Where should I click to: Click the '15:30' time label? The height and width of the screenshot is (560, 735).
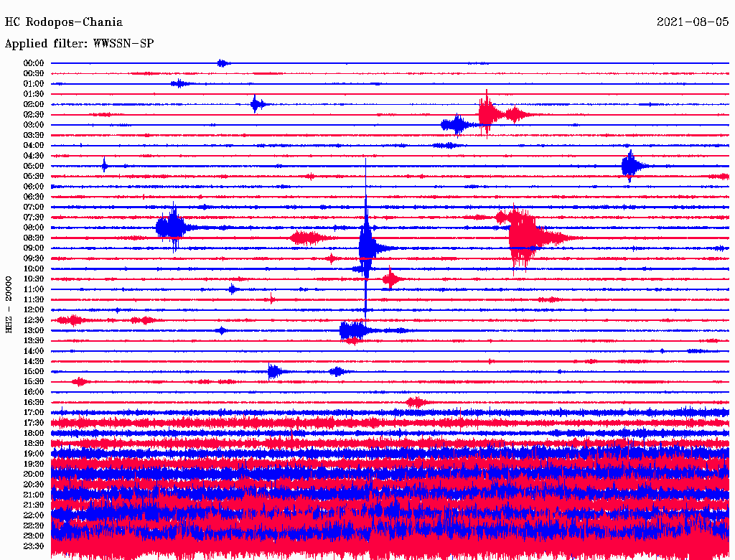click(x=34, y=382)
